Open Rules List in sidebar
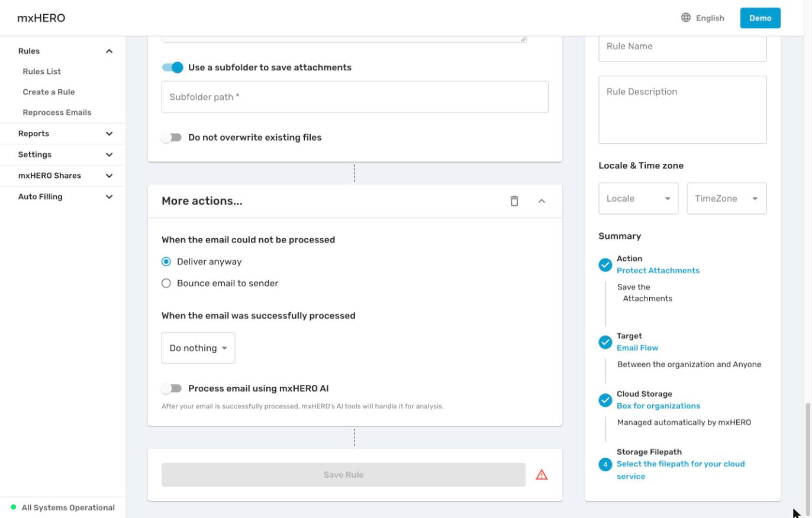 [42, 72]
